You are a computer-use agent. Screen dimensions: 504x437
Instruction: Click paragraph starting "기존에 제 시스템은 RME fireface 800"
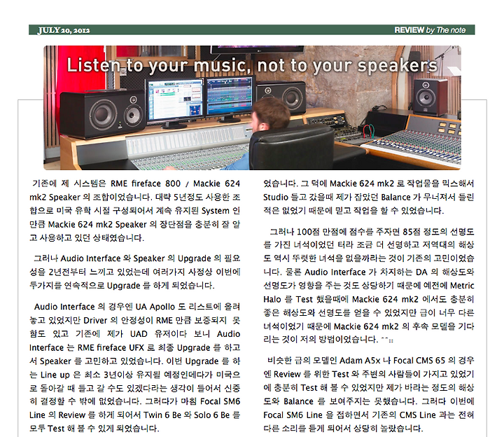[x=134, y=211]
